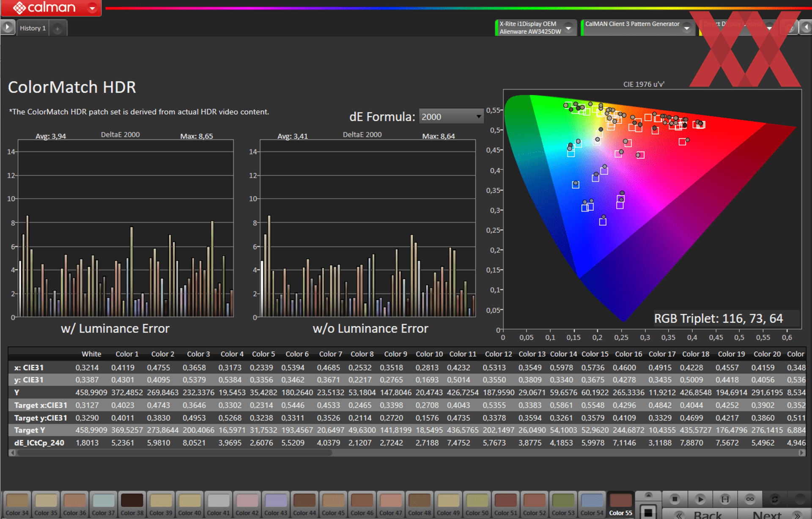Open the Calman logo menu arrow
Screen dimensions: 812x519
(x=92, y=8)
